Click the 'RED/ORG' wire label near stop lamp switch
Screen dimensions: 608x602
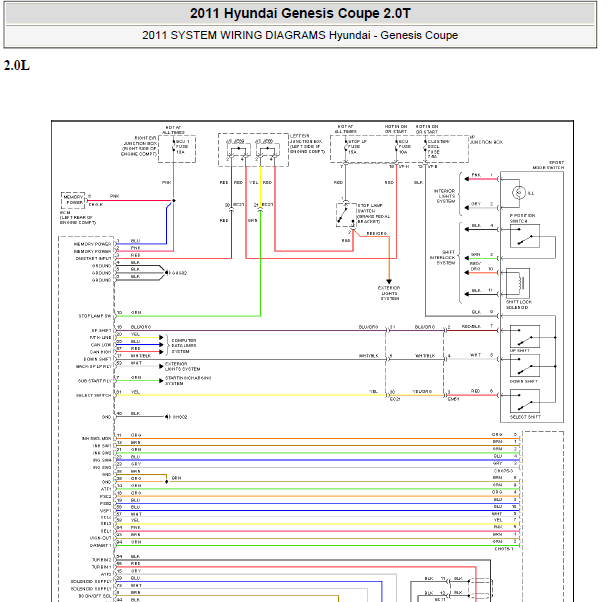pyautogui.click(x=377, y=233)
